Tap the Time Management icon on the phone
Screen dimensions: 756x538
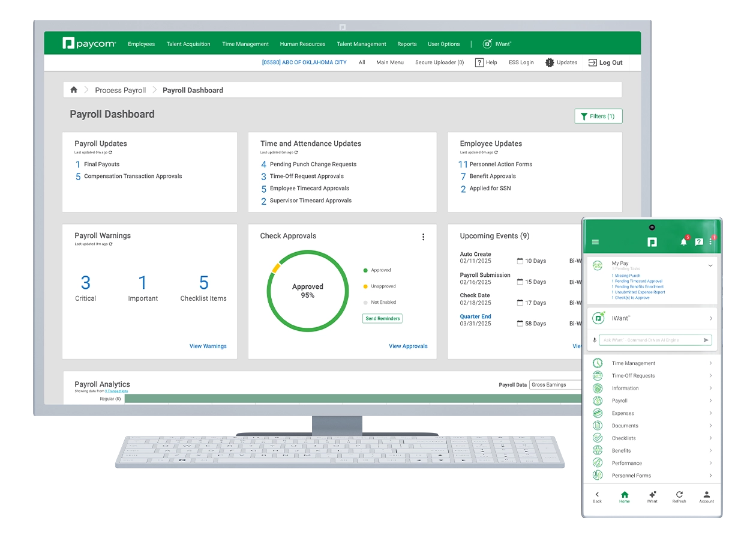point(598,363)
